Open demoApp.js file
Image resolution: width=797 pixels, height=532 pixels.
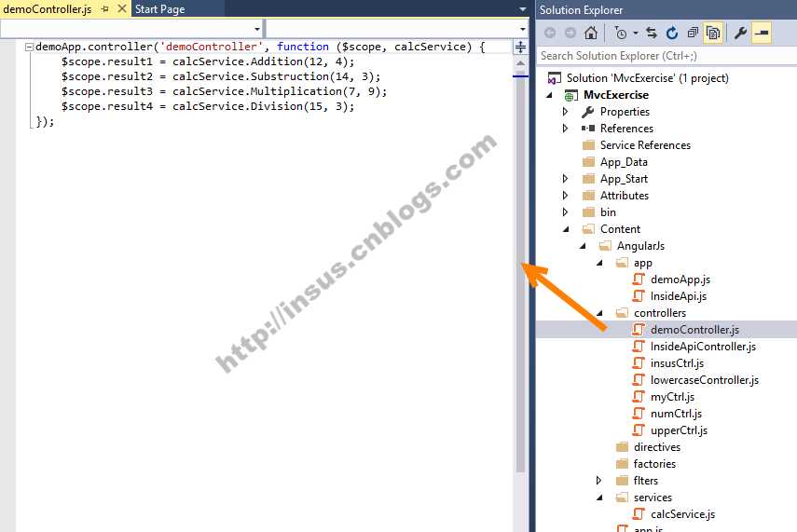click(x=680, y=280)
